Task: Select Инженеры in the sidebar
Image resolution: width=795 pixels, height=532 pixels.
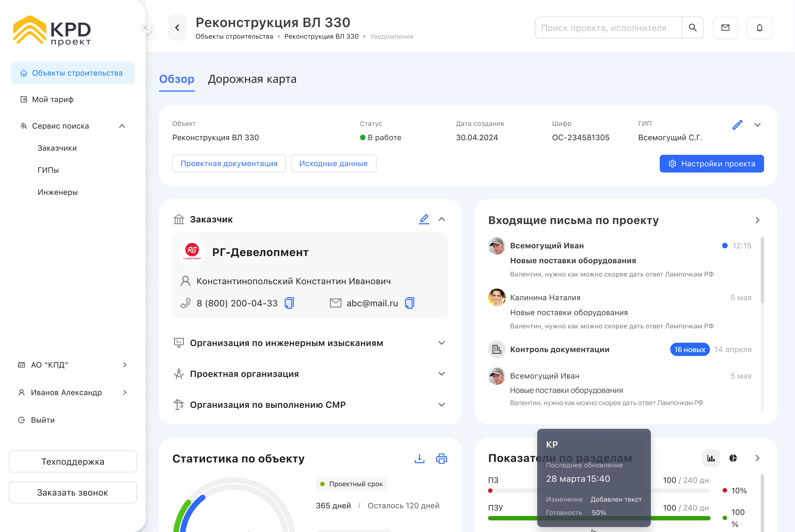Action: [58, 192]
